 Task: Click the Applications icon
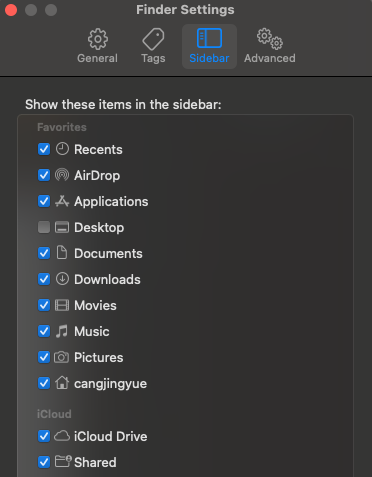[x=62, y=201]
